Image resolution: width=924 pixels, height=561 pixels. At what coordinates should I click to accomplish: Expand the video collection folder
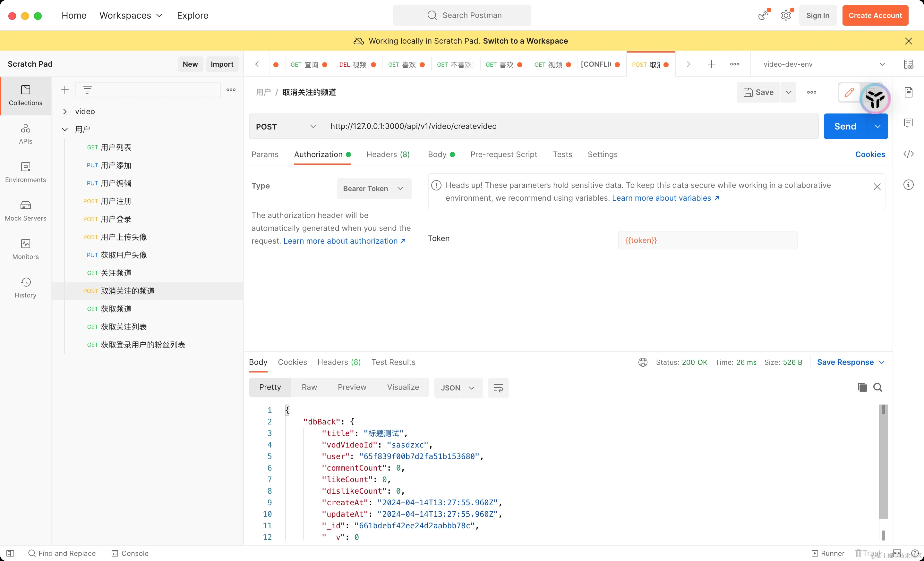65,111
